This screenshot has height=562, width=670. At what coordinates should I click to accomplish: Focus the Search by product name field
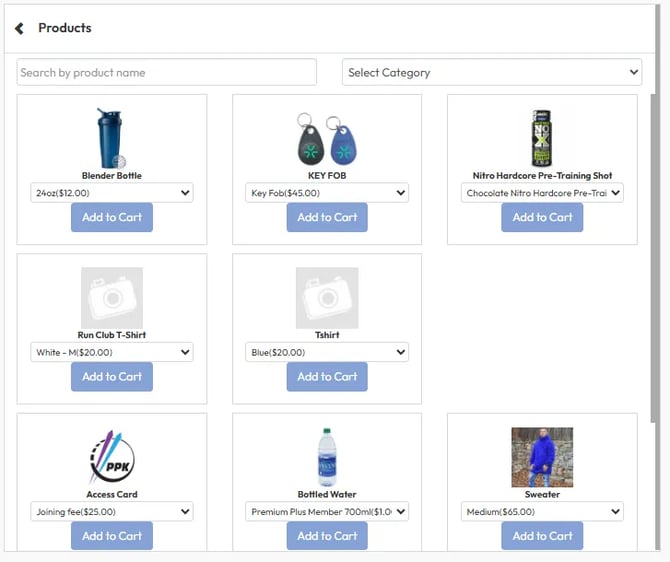(166, 72)
